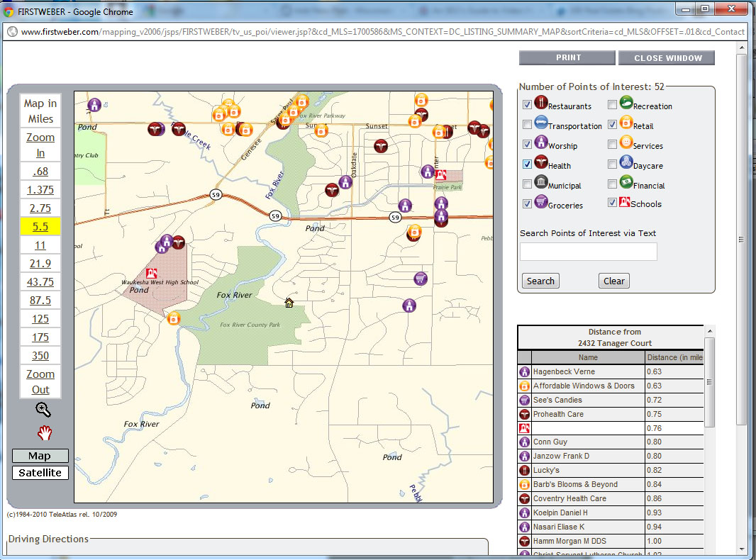Click the PRINT button
Screen dimensions: 756x560
[567, 57]
